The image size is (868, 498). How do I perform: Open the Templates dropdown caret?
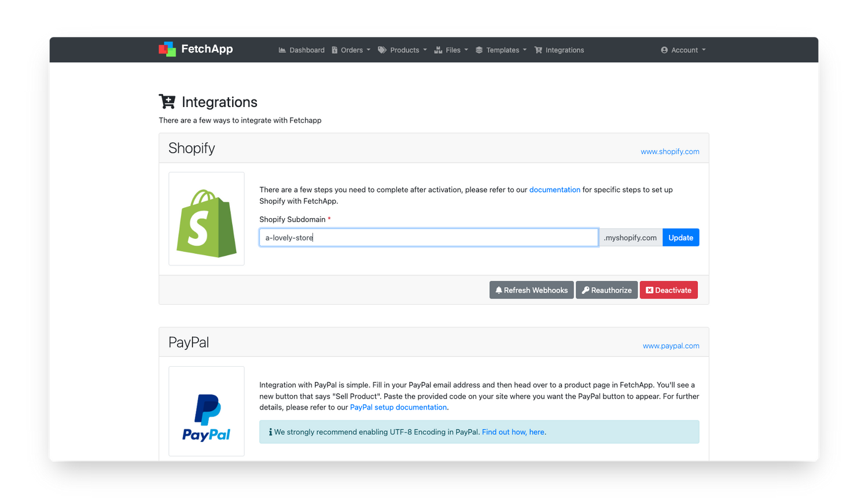pyautogui.click(x=525, y=50)
